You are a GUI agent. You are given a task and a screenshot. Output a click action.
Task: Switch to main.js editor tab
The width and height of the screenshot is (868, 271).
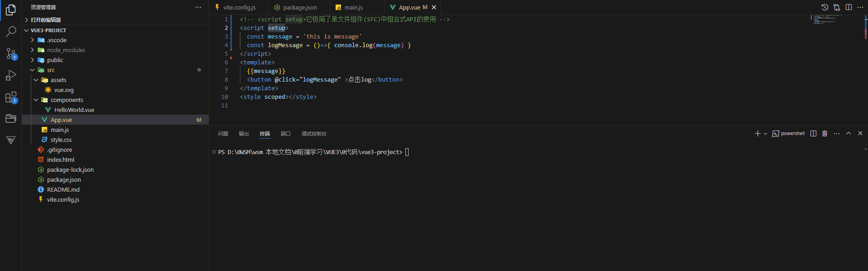point(357,7)
